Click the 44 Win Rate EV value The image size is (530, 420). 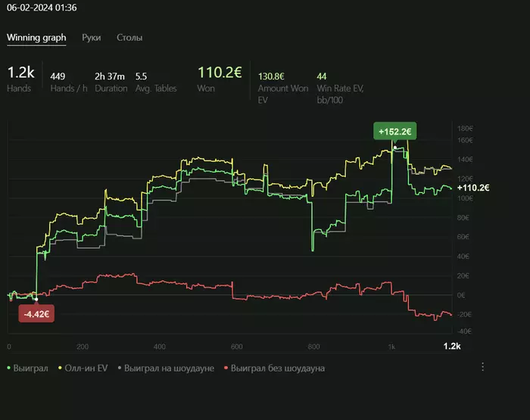tap(322, 76)
